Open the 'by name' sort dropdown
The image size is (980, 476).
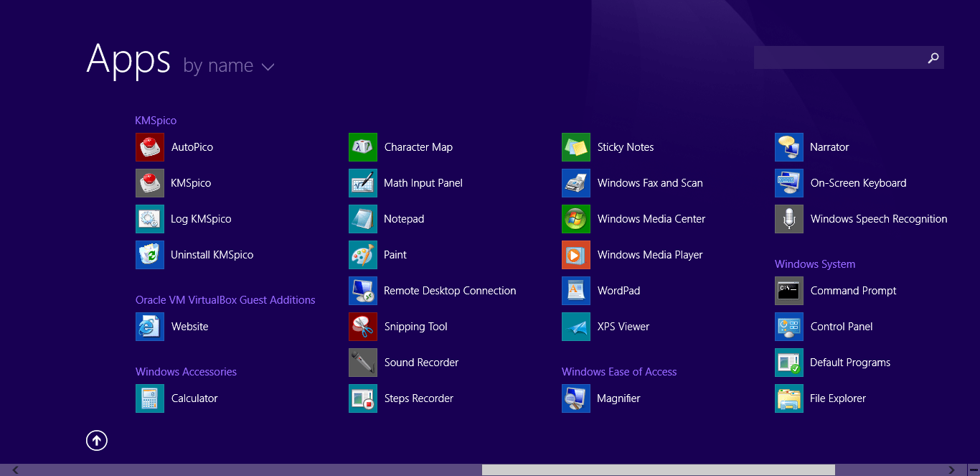pos(229,66)
